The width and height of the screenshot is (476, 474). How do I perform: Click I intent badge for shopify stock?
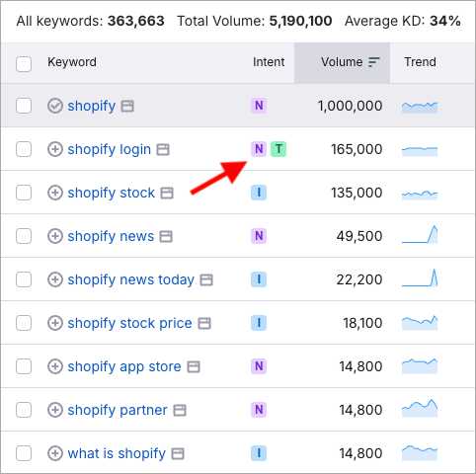(x=259, y=193)
